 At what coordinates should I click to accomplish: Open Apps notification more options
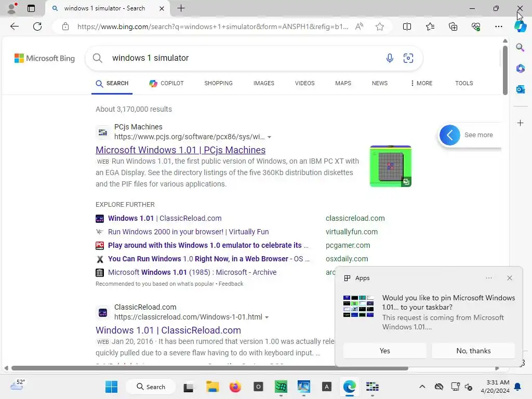point(488,278)
